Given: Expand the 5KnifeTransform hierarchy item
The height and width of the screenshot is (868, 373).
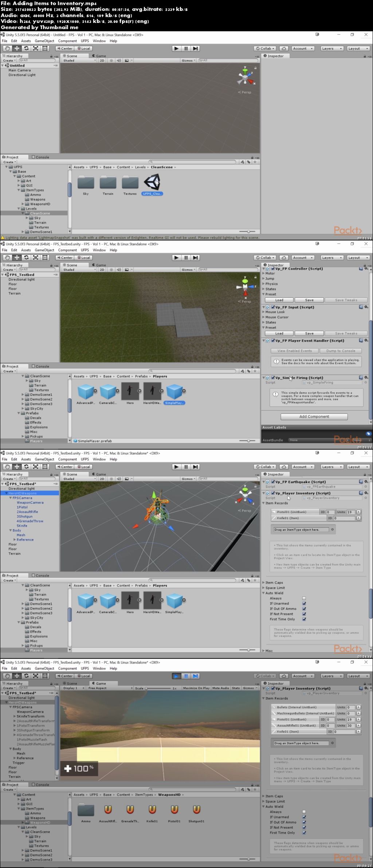Looking at the screenshot, I should 15,716.
